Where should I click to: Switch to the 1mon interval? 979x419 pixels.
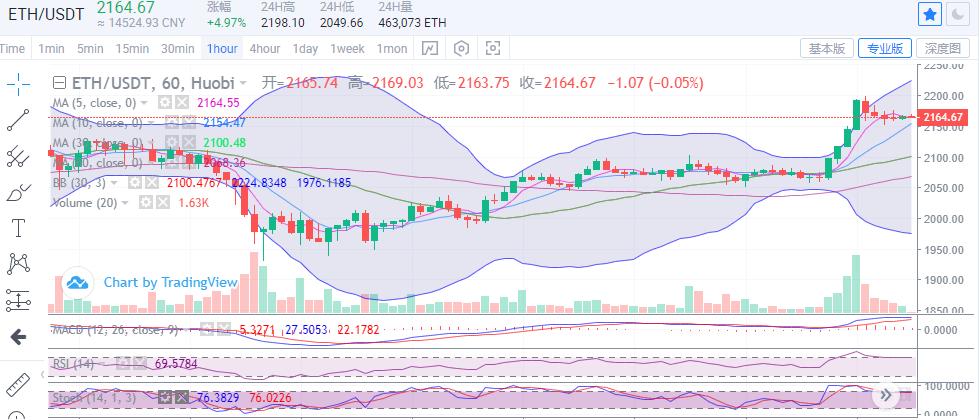(x=391, y=49)
